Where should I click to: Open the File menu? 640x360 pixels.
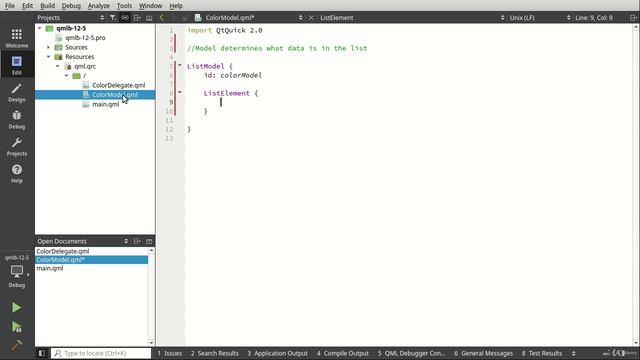point(9,6)
